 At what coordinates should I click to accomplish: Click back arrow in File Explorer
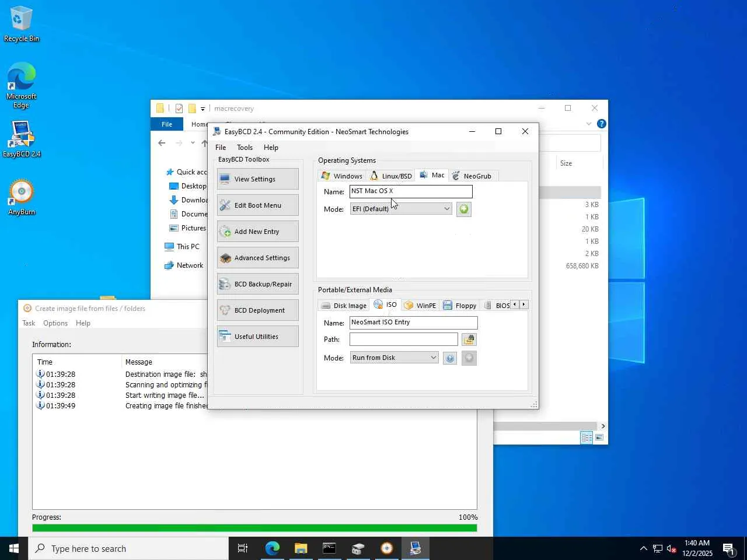tap(162, 143)
